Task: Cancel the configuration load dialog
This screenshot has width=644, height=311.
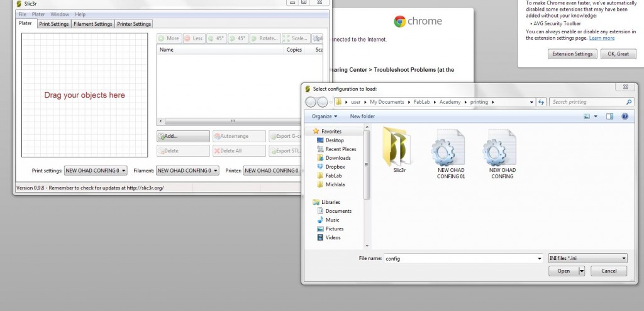Action: [609, 271]
